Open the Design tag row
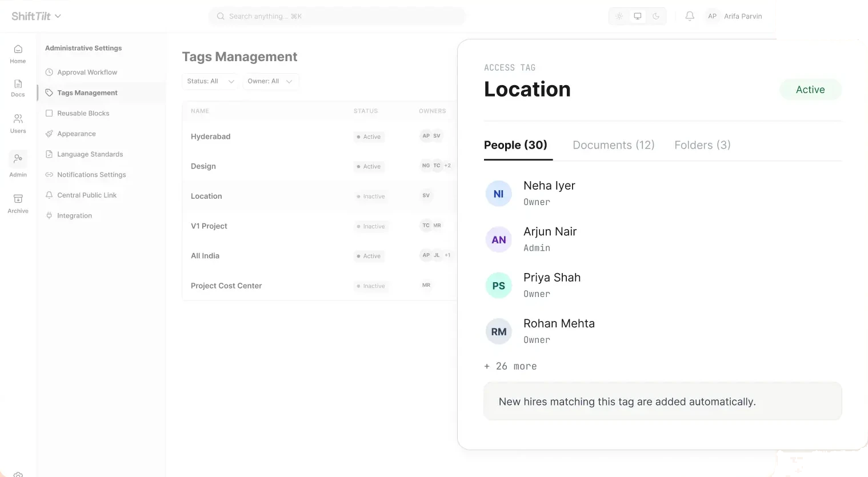868x477 pixels. [x=319, y=166]
